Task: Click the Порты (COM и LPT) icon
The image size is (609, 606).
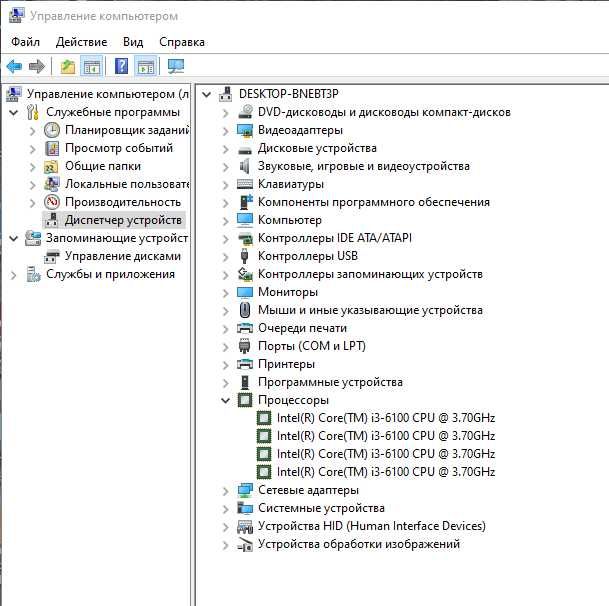Action: click(244, 346)
